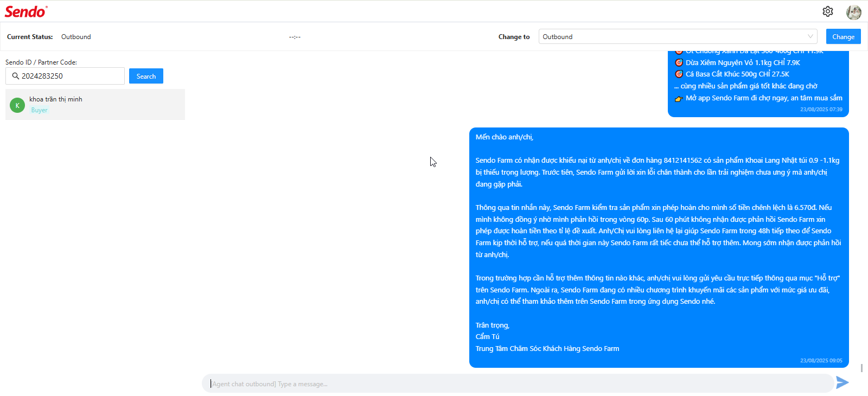Click timestamp 23/08/2025 07:39
868x396 pixels.
point(821,109)
